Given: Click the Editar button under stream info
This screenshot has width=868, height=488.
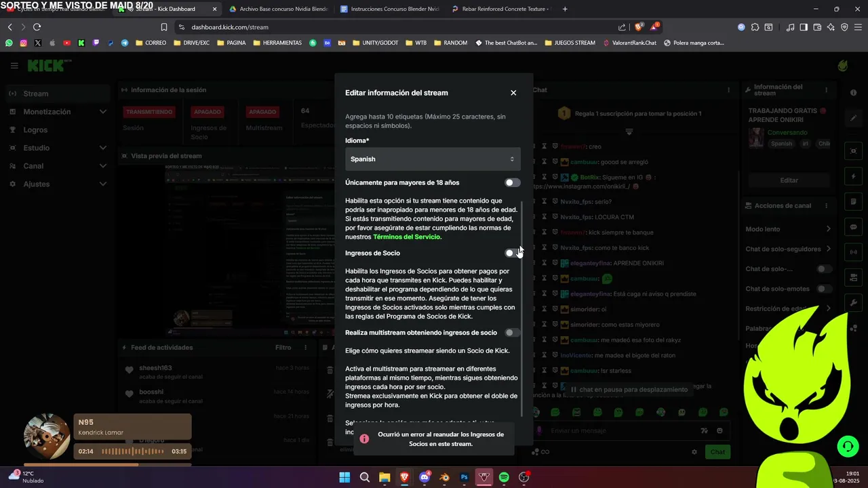Looking at the screenshot, I should [x=789, y=180].
